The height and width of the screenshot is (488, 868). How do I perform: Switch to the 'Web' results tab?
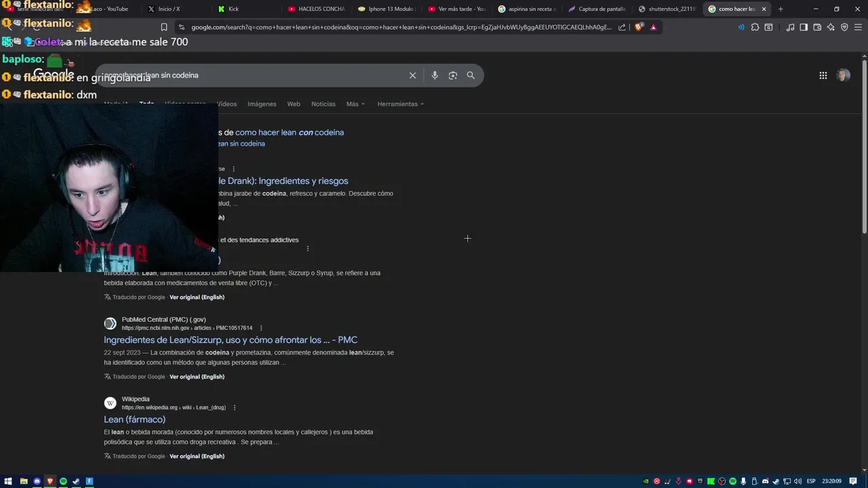pyautogui.click(x=294, y=104)
